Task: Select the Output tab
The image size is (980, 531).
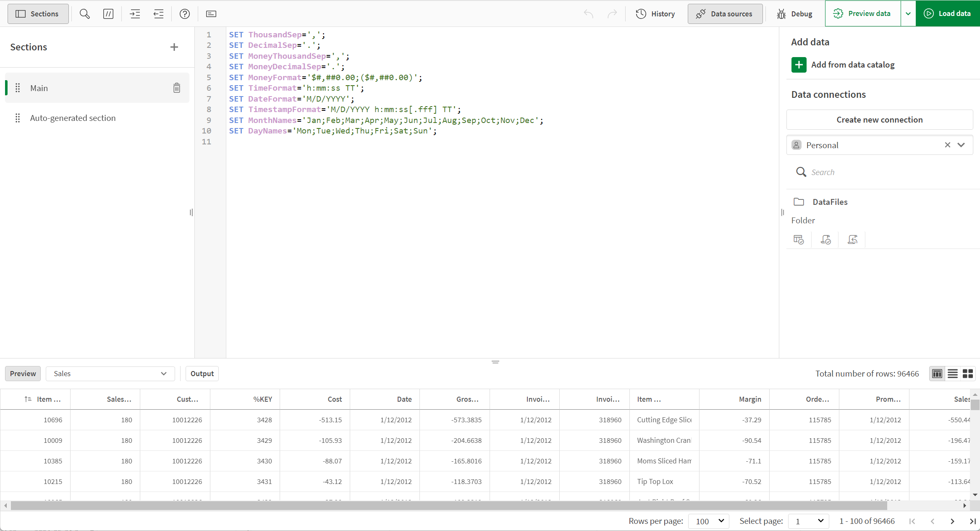Action: 202,374
